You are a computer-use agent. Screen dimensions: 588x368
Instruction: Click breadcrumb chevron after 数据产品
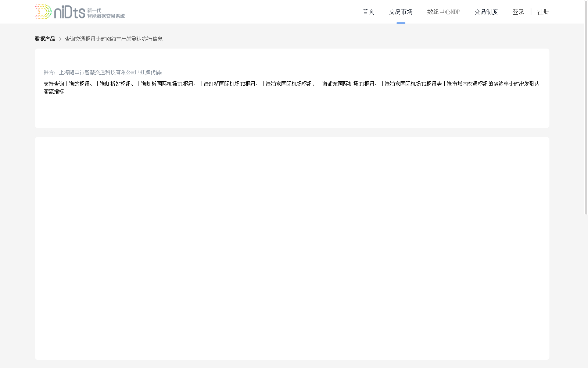(x=60, y=39)
